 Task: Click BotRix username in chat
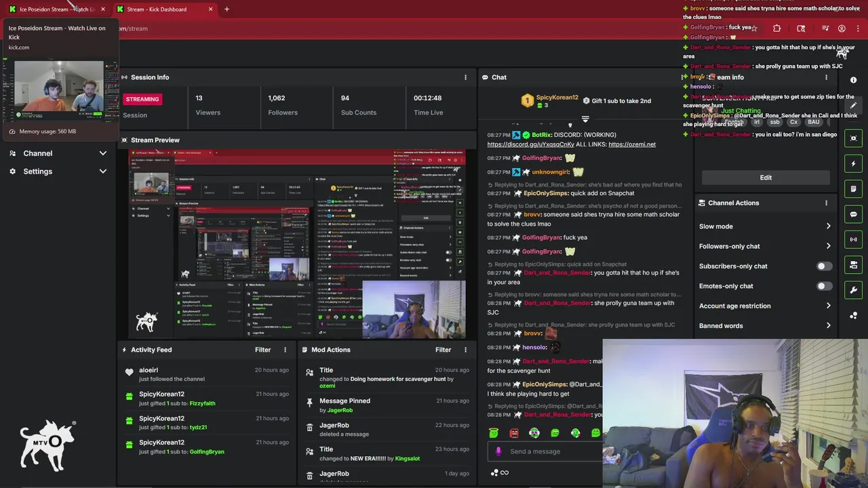pyautogui.click(x=541, y=135)
